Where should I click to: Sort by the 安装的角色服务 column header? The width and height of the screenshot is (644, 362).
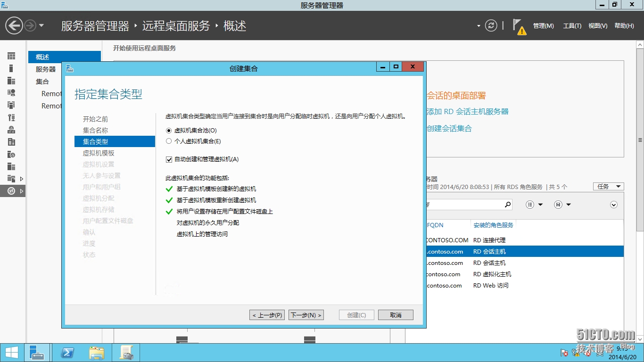493,225
